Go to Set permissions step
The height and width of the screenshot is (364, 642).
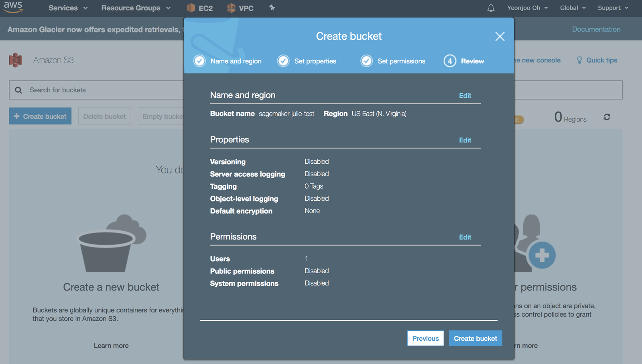pos(393,61)
